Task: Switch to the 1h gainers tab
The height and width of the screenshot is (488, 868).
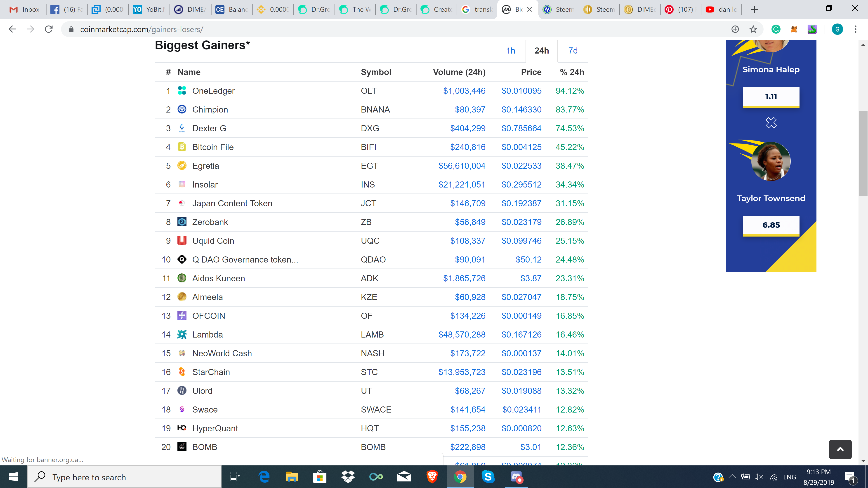Action: coord(510,51)
